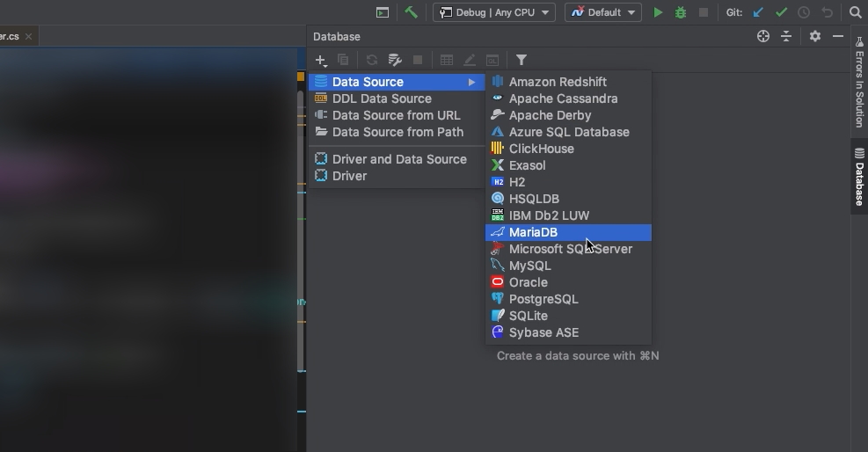The image size is (868, 452).
Task: Open Errors In Solution side tab
Action: pyautogui.click(x=859, y=82)
